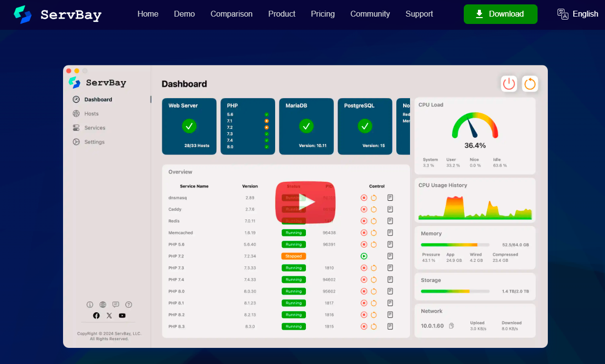Click the 28/33 Hosts text
This screenshot has width=605, height=364.
[x=197, y=146]
